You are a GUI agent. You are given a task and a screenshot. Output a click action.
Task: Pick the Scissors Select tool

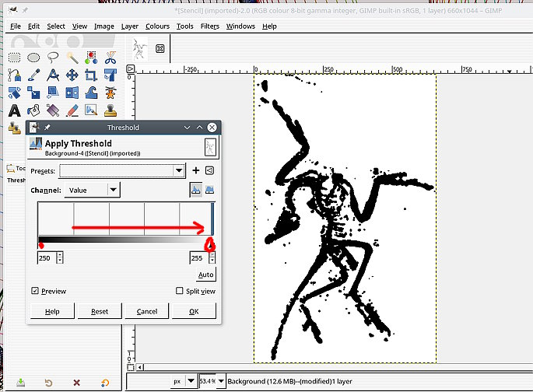(110, 57)
